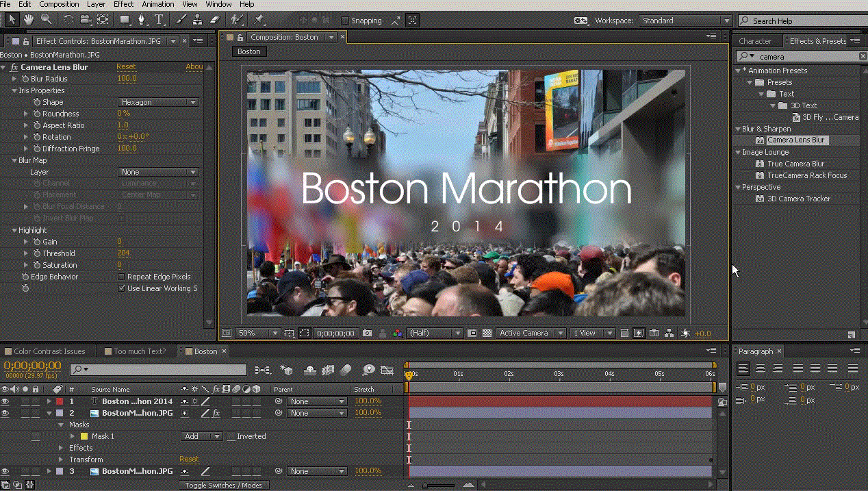Viewport: 868px width, 491px height.
Task: Open the Layer menu
Action: (x=96, y=4)
